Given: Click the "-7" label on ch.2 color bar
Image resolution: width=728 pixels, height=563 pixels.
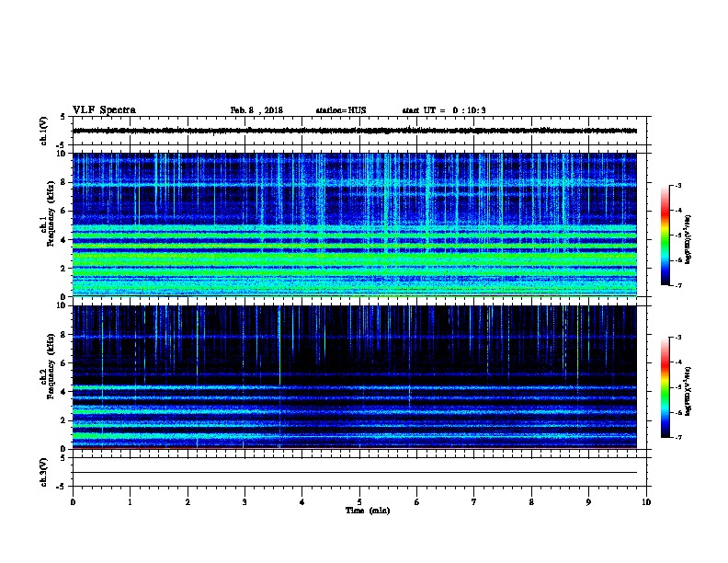Looking at the screenshot, I should 677,437.
